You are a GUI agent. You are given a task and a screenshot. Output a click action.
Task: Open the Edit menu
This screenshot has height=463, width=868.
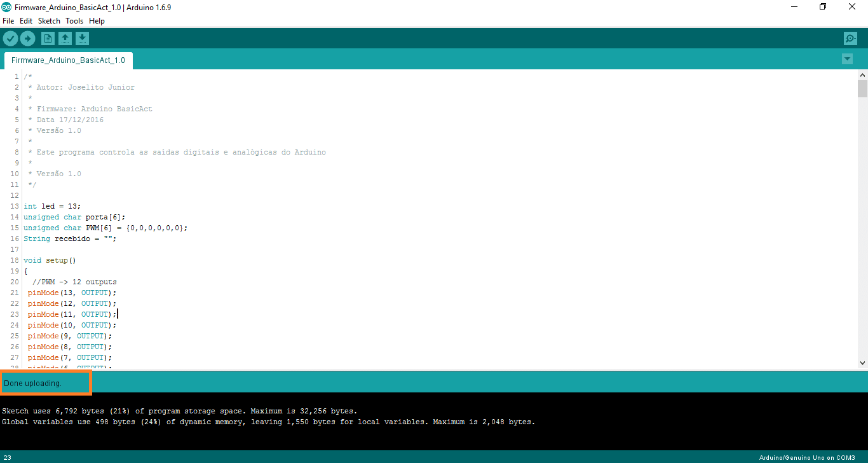[x=26, y=21]
